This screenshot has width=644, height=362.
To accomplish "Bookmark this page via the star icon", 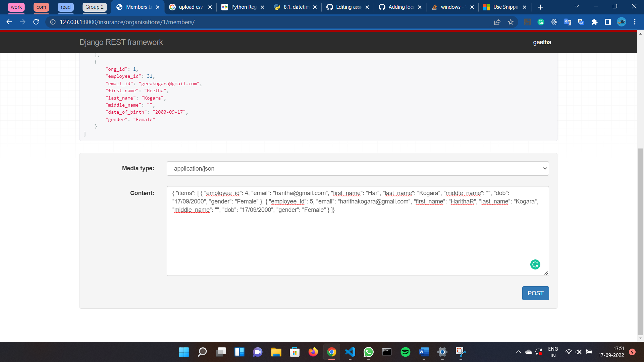I will 511,22.
